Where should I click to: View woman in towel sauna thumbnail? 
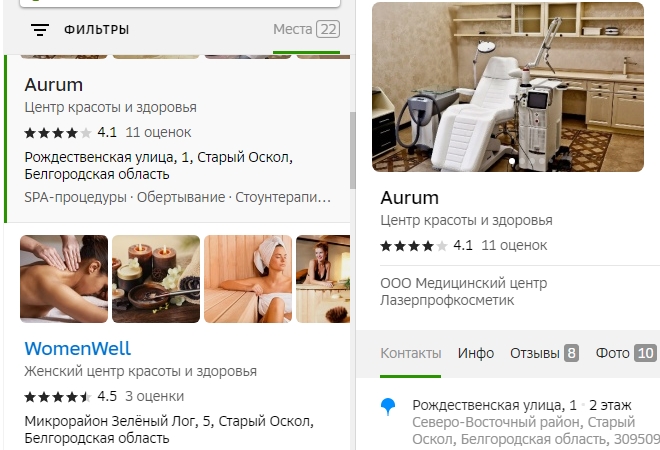click(x=248, y=279)
